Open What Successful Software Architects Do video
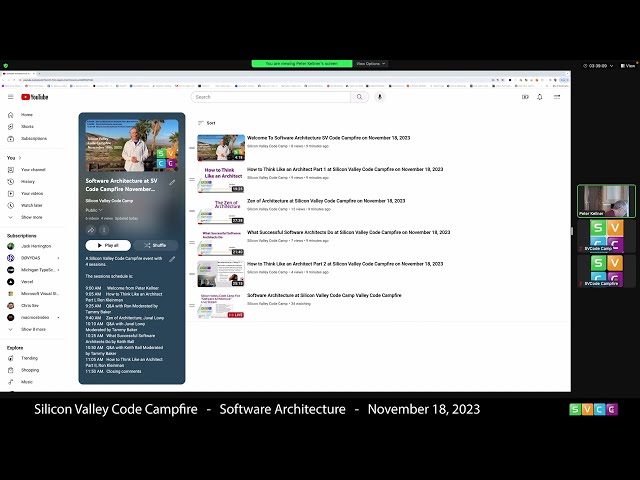640x480 pixels. click(x=349, y=232)
